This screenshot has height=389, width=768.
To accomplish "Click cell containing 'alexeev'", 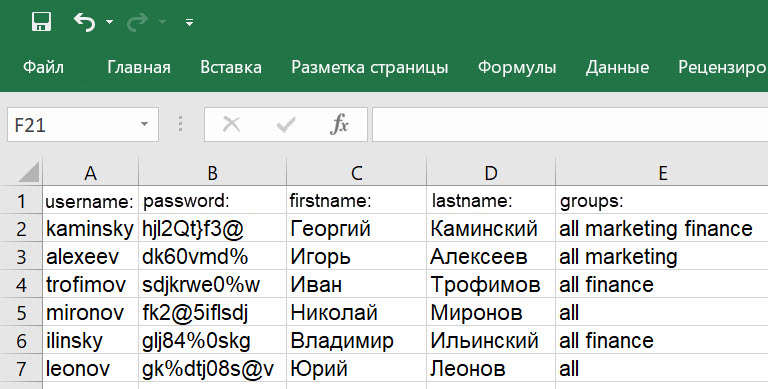I will (90, 256).
